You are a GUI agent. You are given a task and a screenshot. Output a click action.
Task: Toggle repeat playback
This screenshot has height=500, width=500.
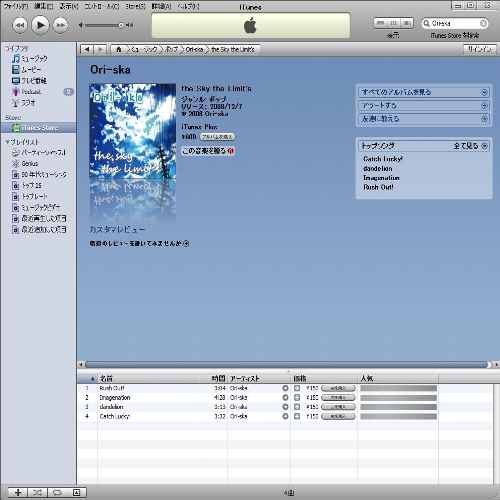[x=57, y=492]
